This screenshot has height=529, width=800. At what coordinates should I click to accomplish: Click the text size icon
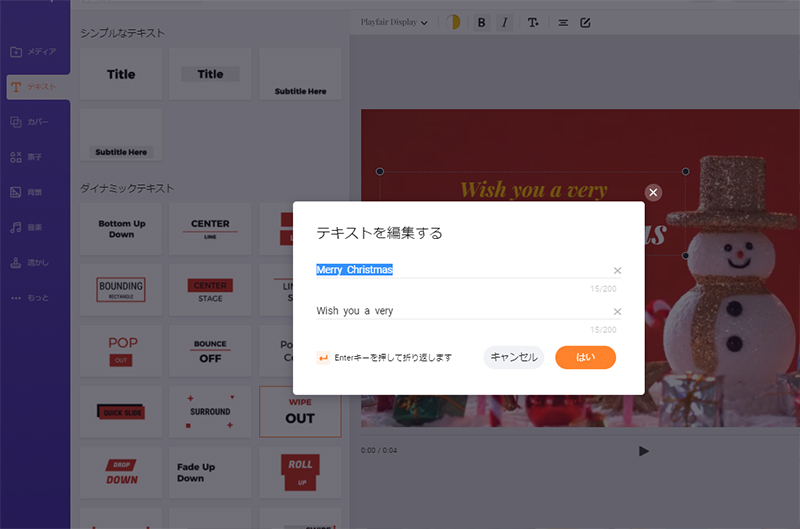(533, 22)
